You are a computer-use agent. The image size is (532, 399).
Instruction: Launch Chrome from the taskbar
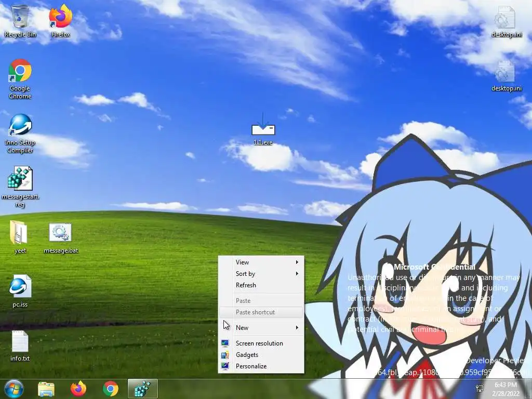111,389
